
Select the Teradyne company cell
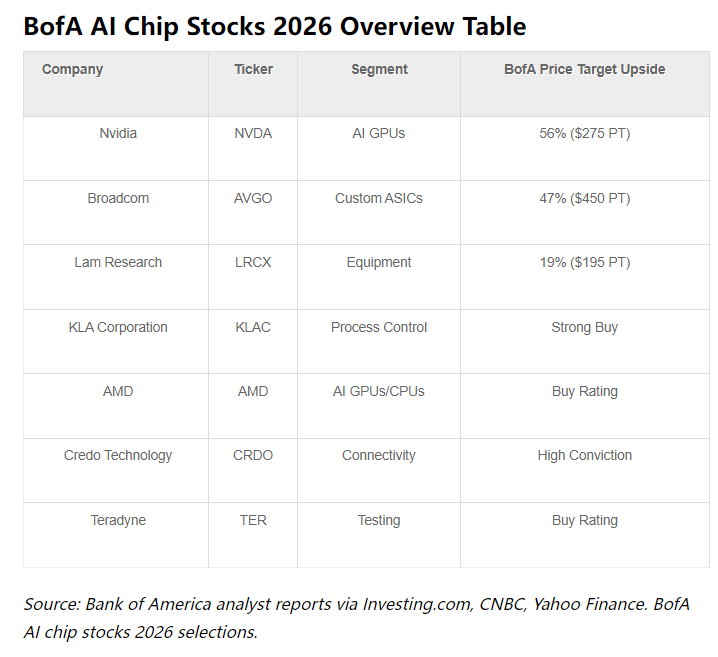click(118, 520)
